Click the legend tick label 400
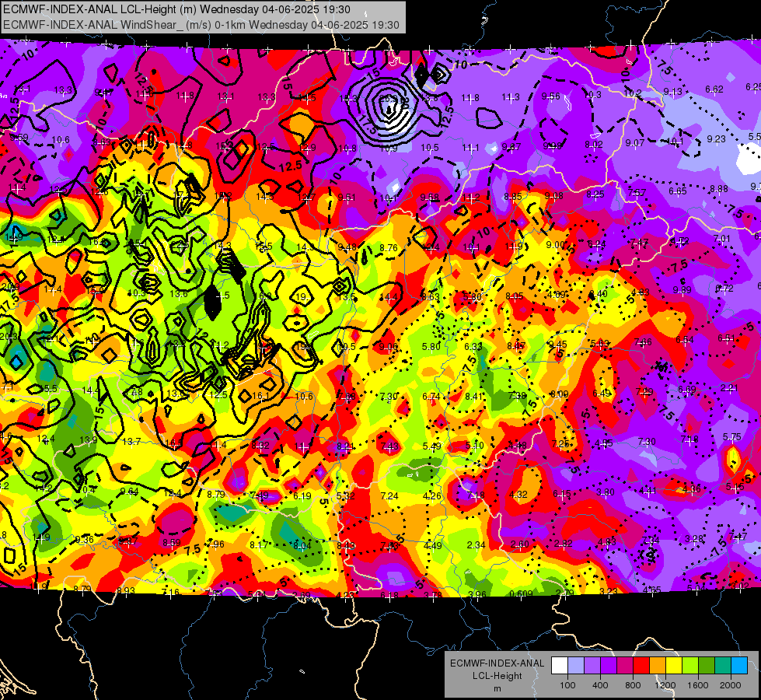This screenshot has width=761, height=700. tap(600, 685)
